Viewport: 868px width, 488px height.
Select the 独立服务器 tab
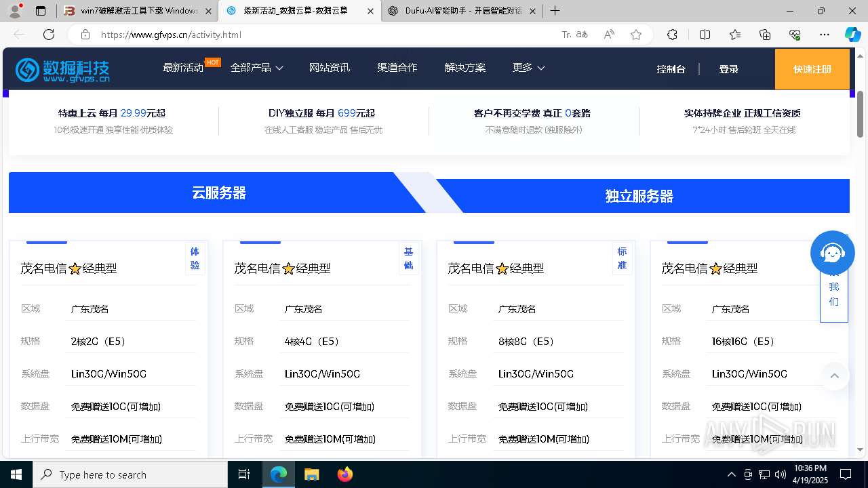point(639,196)
